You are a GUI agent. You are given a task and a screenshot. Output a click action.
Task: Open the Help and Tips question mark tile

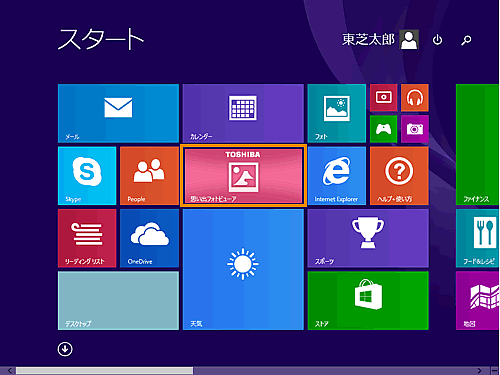(399, 176)
